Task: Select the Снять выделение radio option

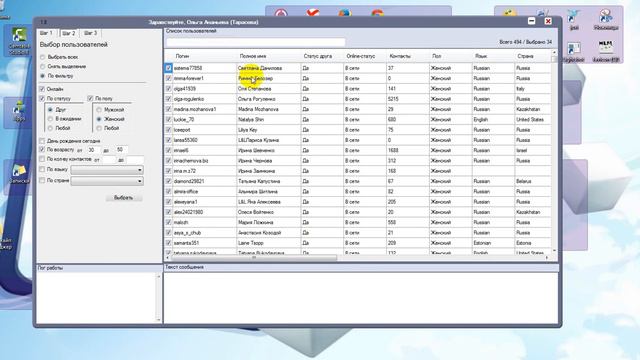Action: click(42, 66)
